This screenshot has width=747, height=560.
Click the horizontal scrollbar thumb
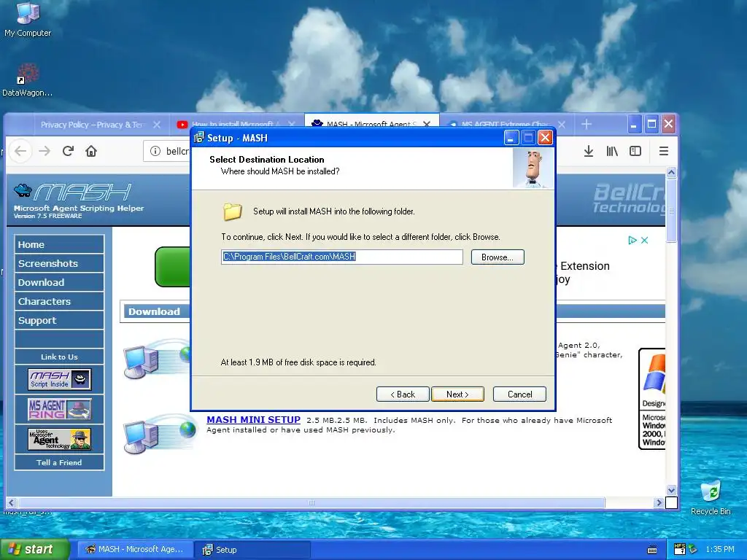pos(311,503)
